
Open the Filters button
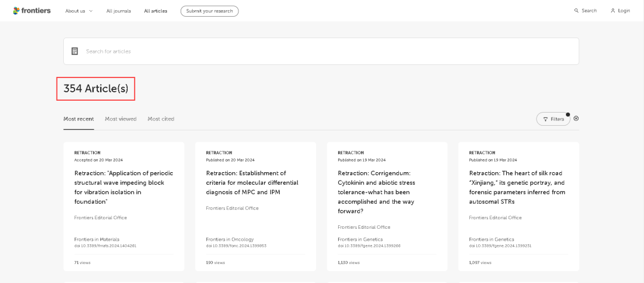[553, 119]
